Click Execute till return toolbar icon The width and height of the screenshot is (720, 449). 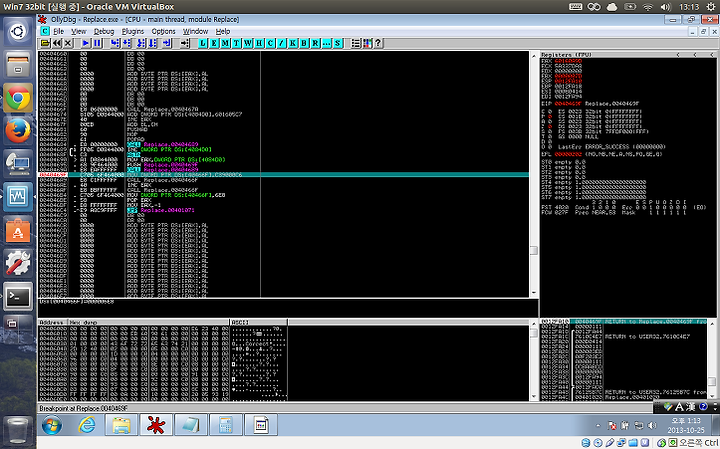click(x=167, y=43)
